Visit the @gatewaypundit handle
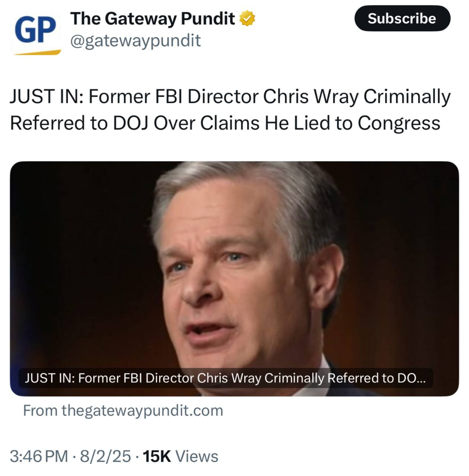This screenshot has width=469, height=476. pyautogui.click(x=135, y=41)
